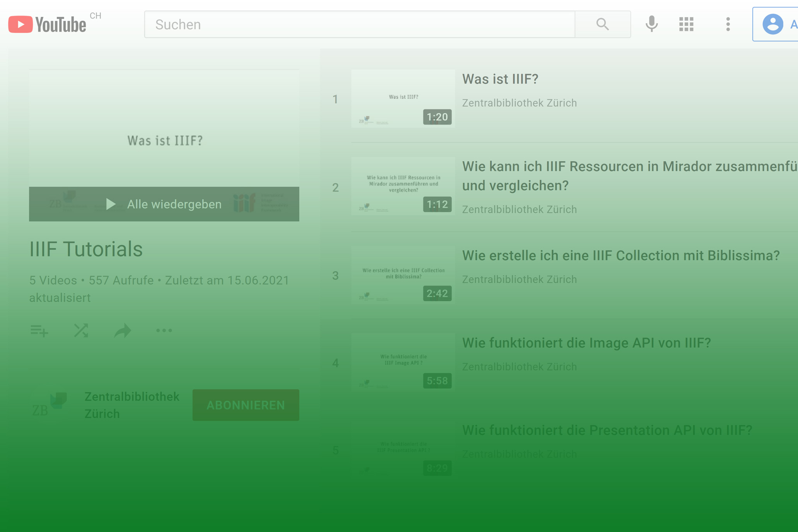Open Zentralbibliothek Zürich channel under playlist info
The image size is (798, 532).
click(x=132, y=405)
